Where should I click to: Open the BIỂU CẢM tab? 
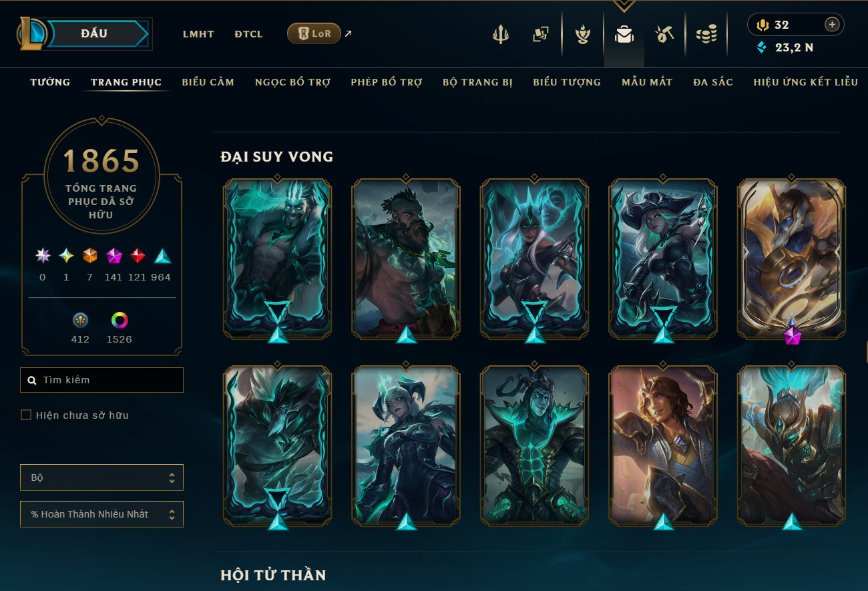[x=208, y=82]
